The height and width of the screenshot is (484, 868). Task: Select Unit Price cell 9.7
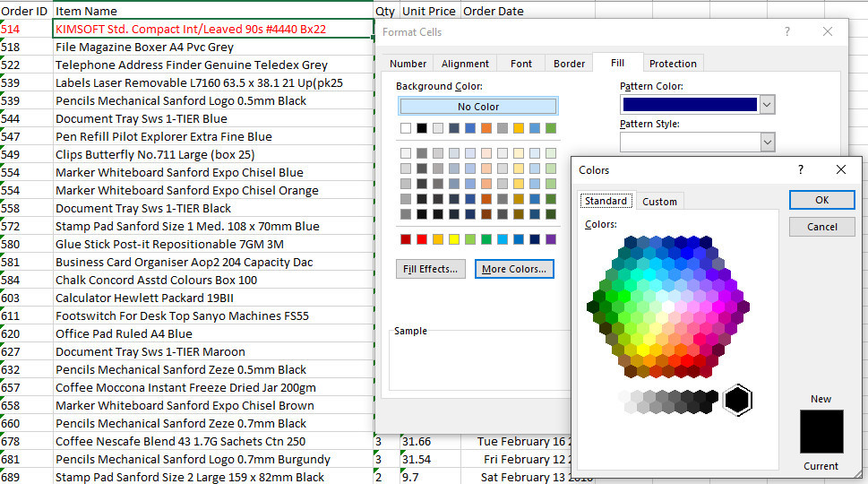click(x=430, y=477)
